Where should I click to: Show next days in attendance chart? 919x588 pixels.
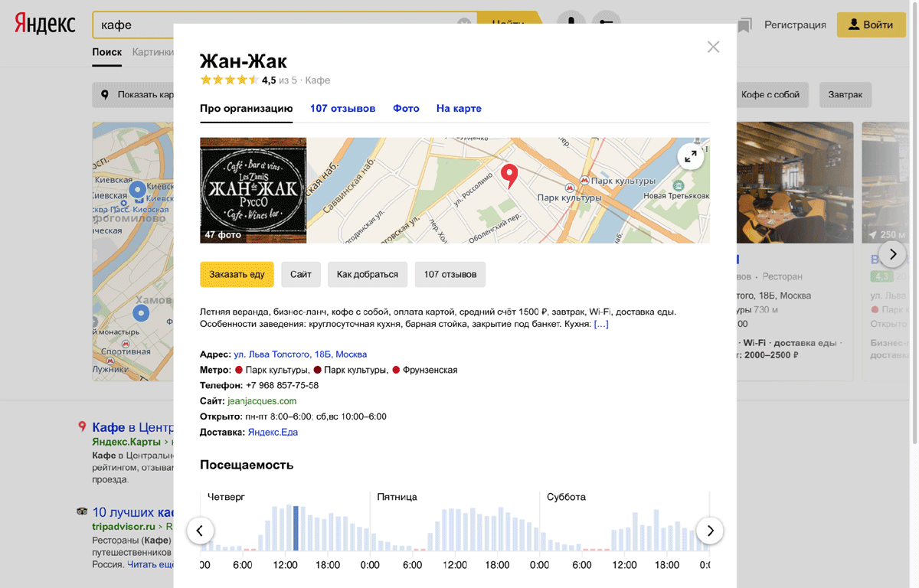[x=710, y=530]
